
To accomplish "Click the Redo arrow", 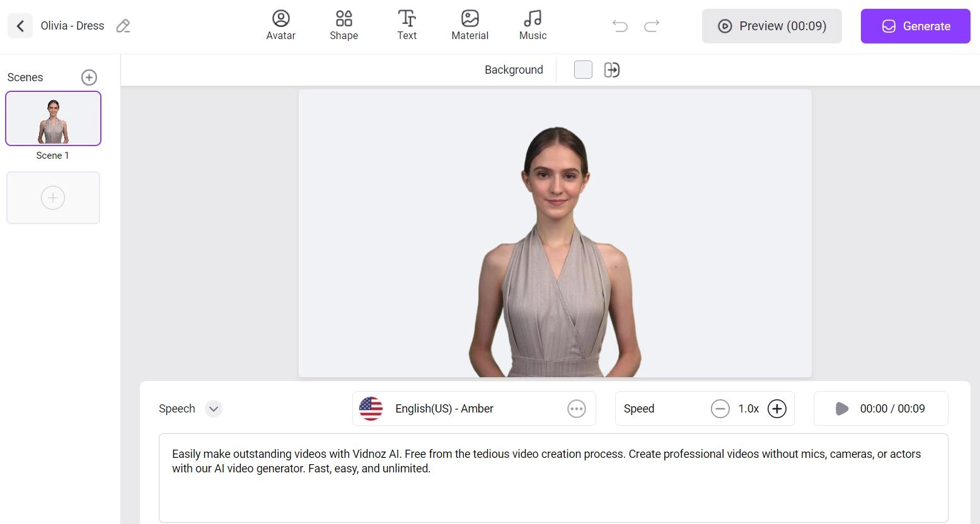I will 651,26.
